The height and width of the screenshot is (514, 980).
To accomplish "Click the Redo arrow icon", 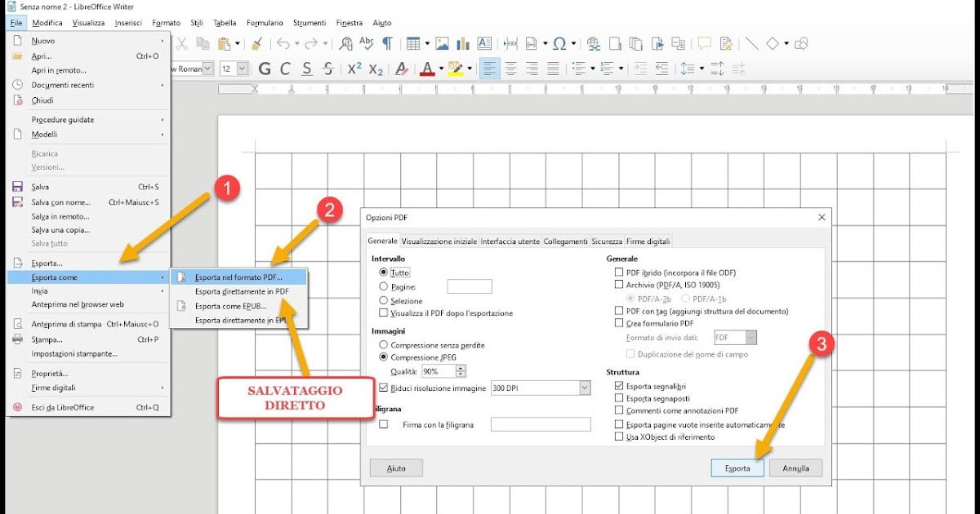I will 313,44.
